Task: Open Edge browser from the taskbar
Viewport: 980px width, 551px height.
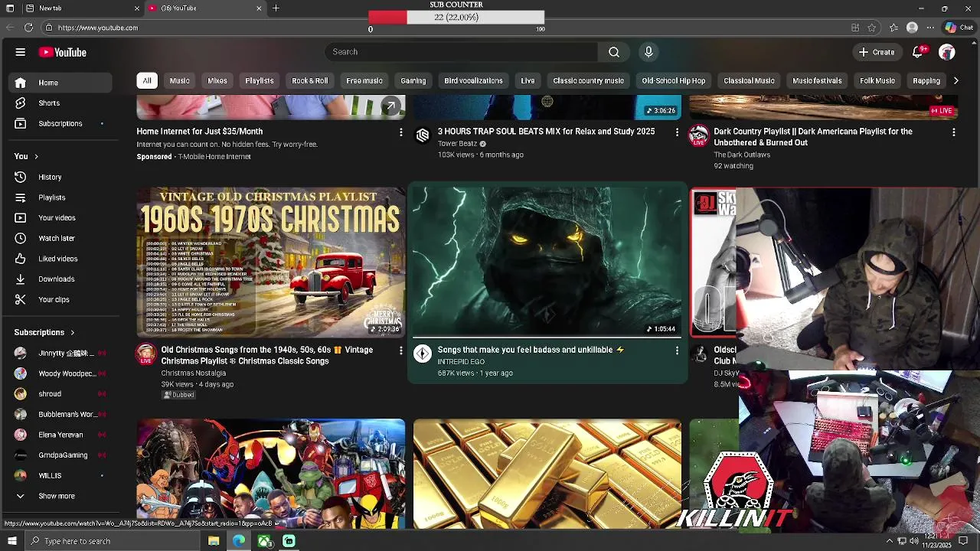Action: pos(239,541)
